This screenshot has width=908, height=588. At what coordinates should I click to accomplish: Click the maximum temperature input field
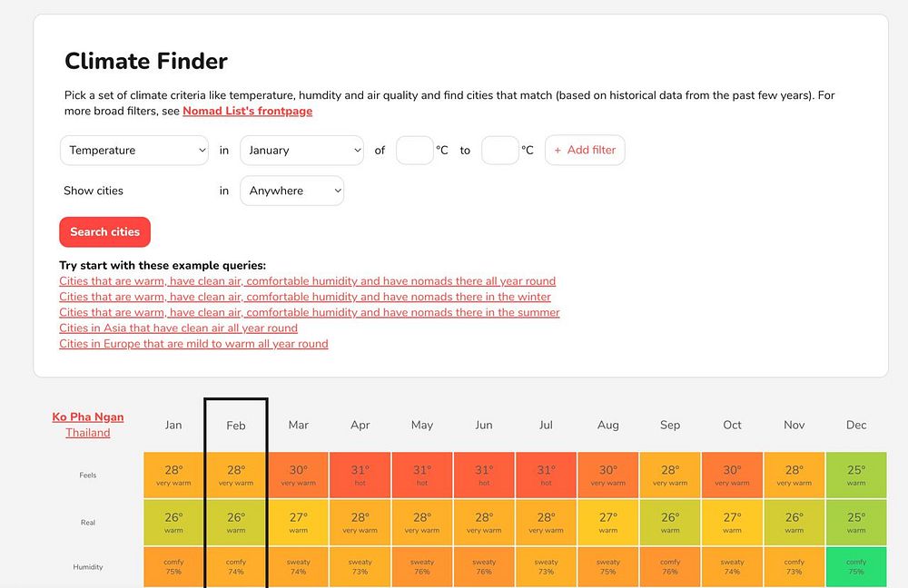pos(499,151)
